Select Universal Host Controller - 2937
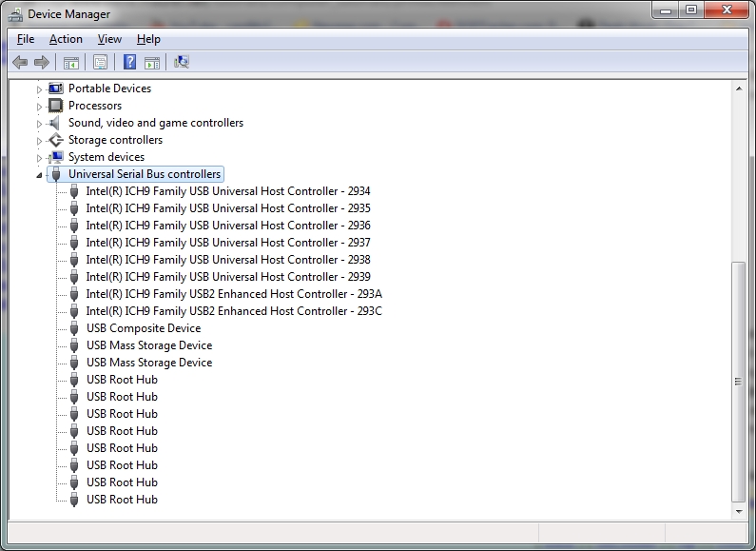The image size is (756, 551). coord(228,243)
